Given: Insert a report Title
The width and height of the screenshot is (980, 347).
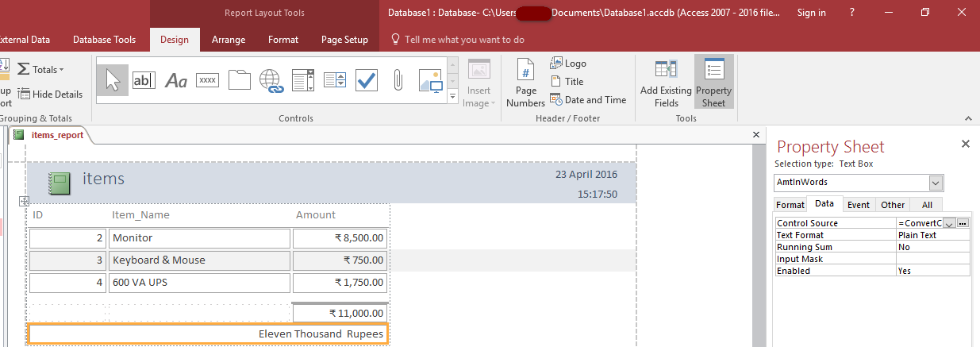Looking at the screenshot, I should tap(567, 81).
